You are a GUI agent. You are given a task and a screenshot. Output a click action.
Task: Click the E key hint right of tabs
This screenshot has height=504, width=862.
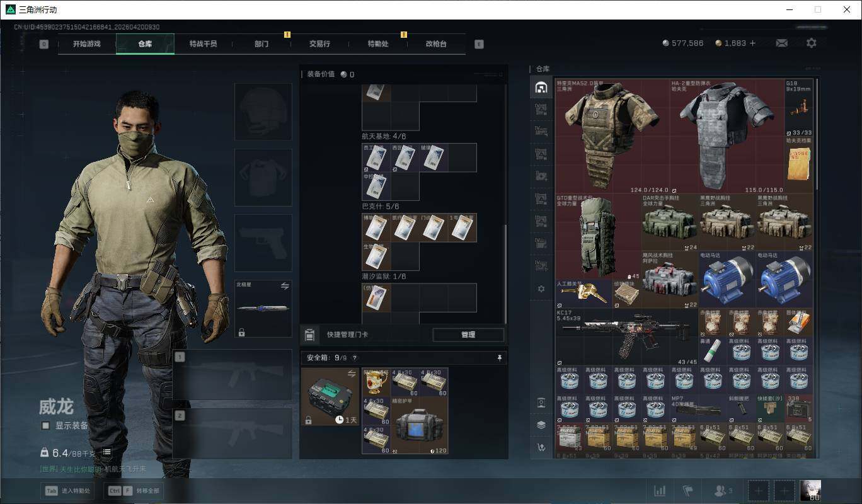click(479, 44)
